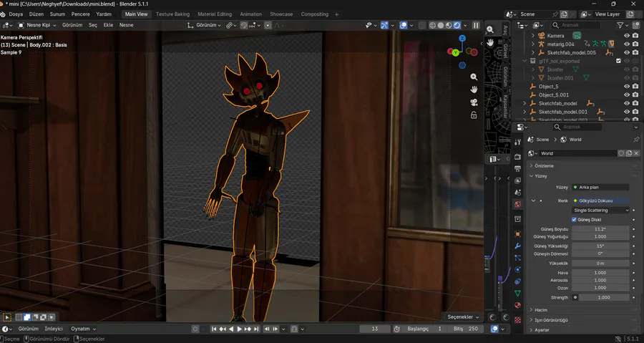Click the duplicate World datablock icon
Viewport: 644px width, 343px height.
tap(629, 153)
